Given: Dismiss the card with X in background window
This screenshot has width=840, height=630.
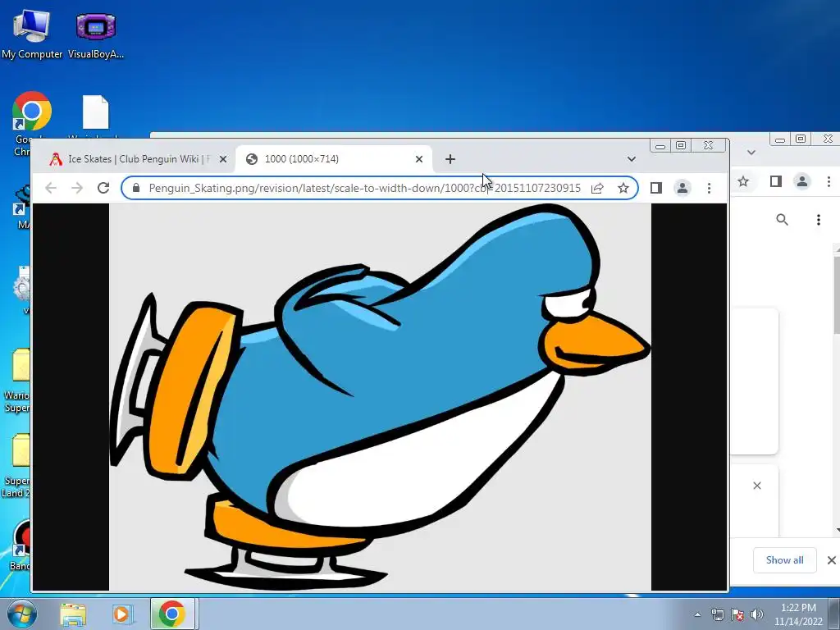Looking at the screenshot, I should 757,486.
